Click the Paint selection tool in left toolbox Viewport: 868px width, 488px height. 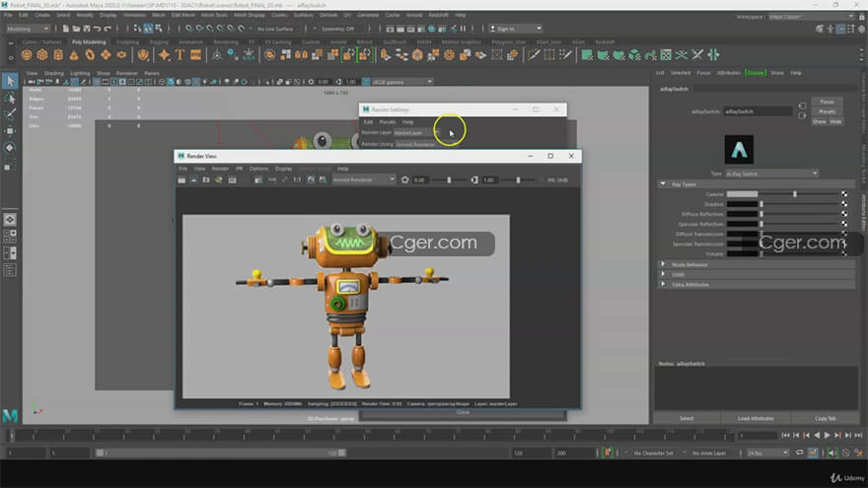coord(10,114)
